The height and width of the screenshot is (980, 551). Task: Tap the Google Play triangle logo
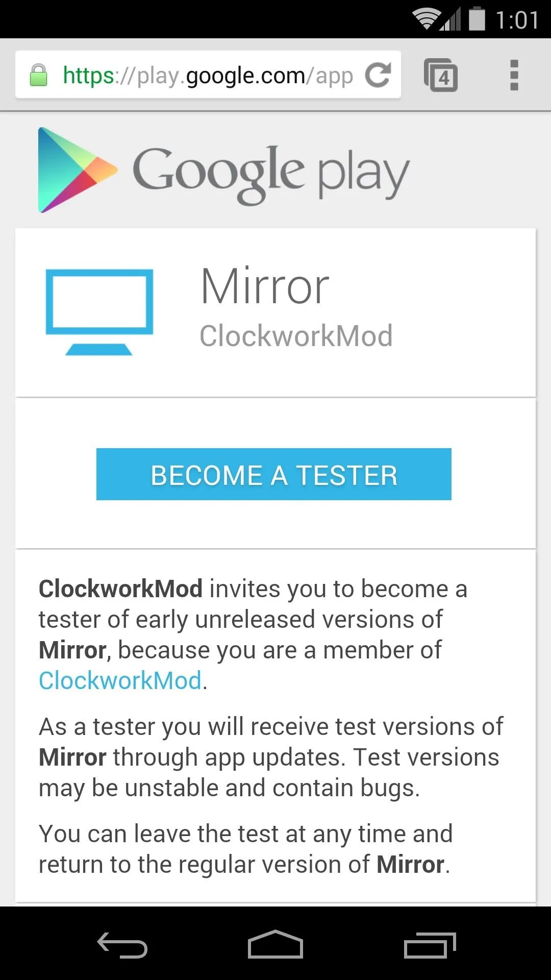coord(77,170)
